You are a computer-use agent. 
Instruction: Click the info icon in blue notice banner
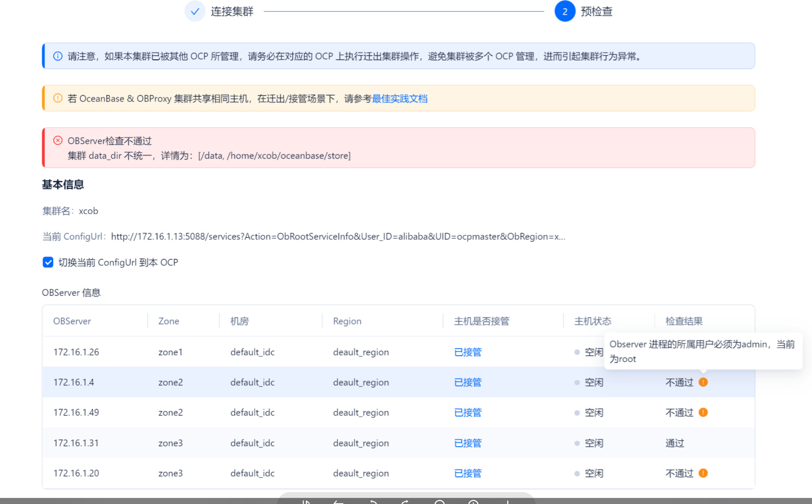coord(58,56)
